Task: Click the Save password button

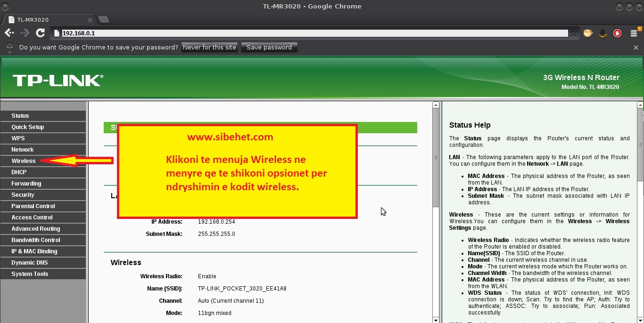Action: tap(269, 48)
